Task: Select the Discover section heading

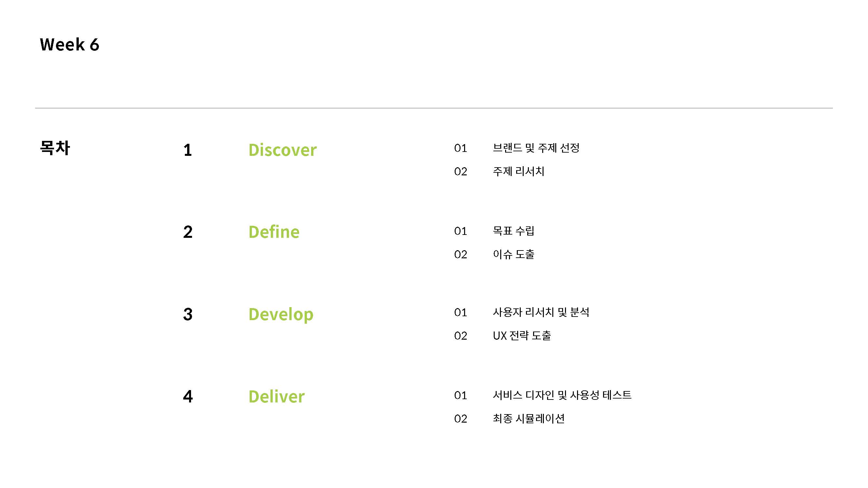Action: tap(282, 150)
